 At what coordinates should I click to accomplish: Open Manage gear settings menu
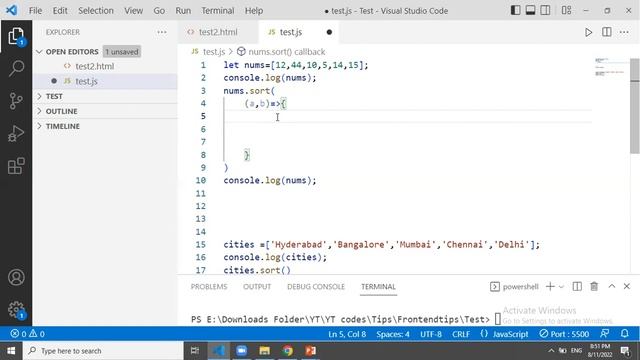[16, 310]
